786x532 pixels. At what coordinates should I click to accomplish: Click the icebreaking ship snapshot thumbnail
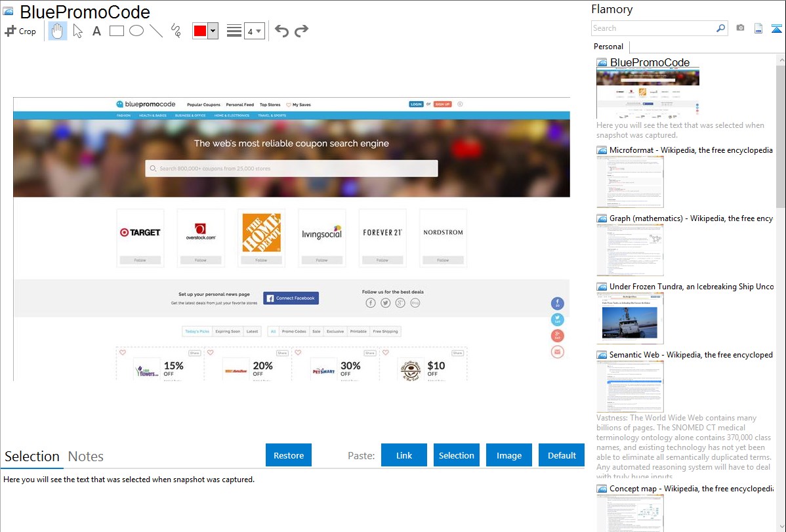630,318
